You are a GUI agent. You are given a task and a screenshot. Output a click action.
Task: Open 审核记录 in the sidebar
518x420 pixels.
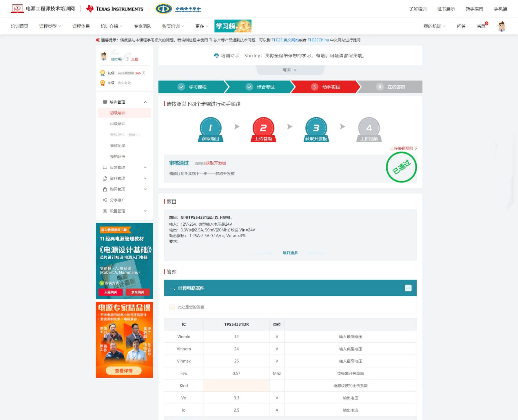pos(118,146)
